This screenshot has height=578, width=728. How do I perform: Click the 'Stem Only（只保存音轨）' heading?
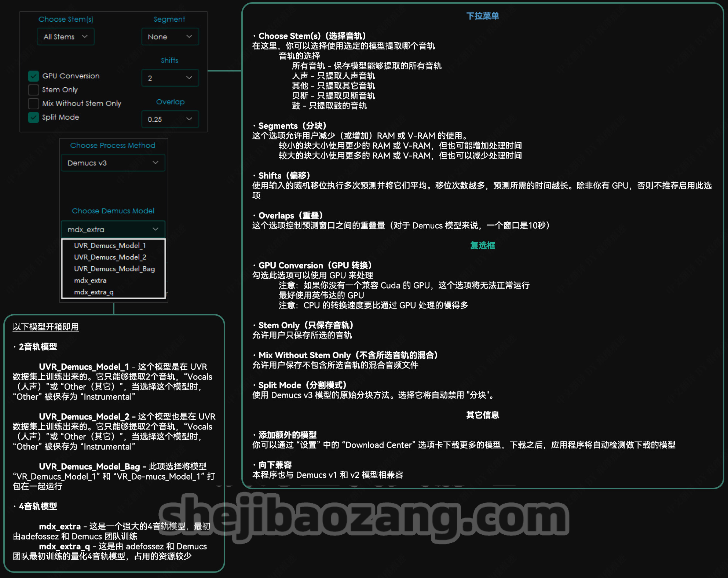(x=306, y=325)
